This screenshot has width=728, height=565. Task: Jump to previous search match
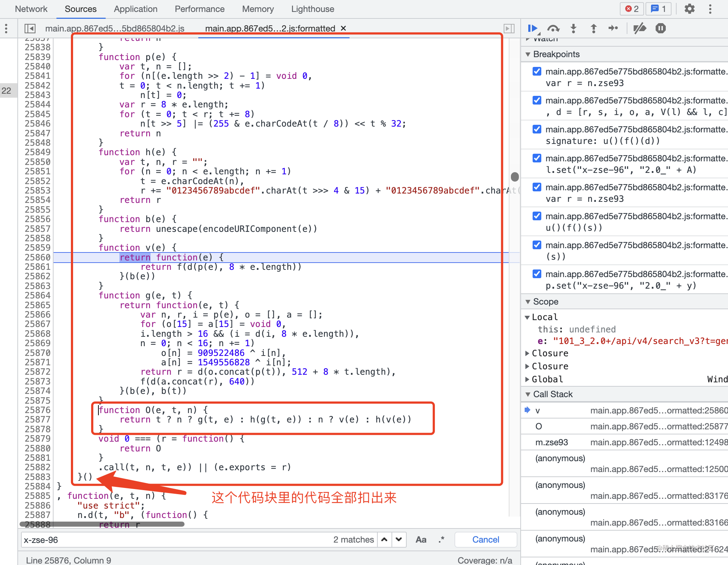(x=384, y=539)
